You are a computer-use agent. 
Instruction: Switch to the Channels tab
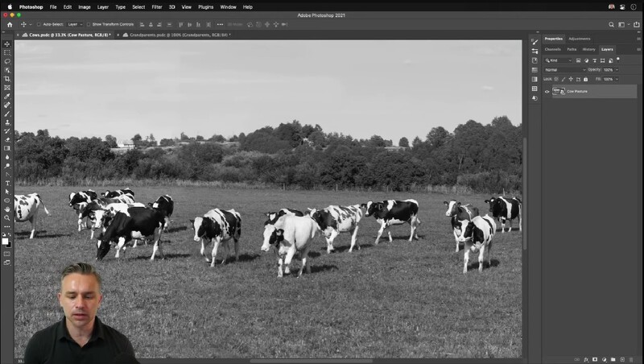point(553,49)
